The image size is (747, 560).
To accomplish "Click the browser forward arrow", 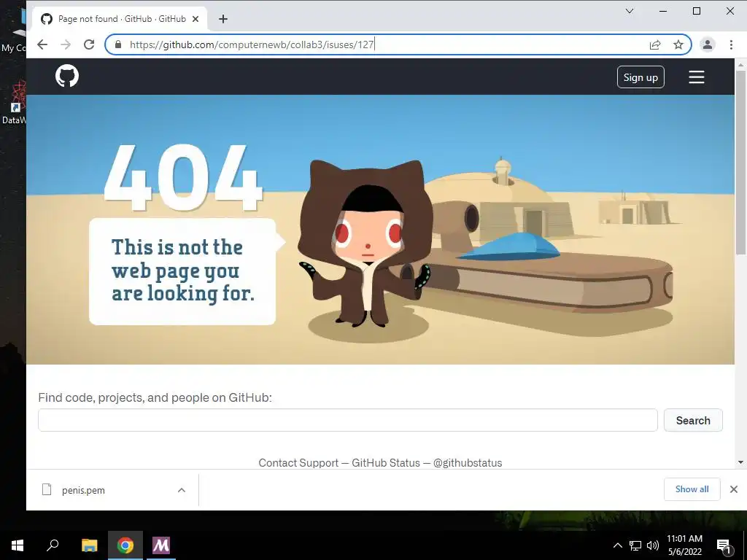I will tap(66, 44).
